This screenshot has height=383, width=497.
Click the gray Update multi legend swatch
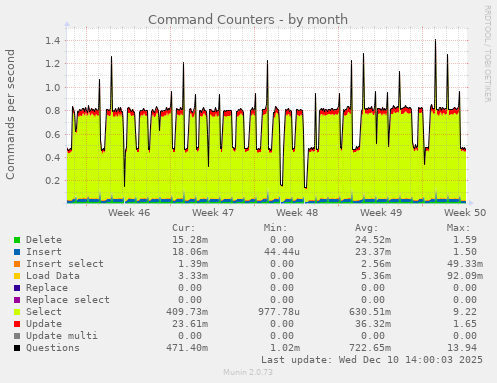click(x=17, y=336)
